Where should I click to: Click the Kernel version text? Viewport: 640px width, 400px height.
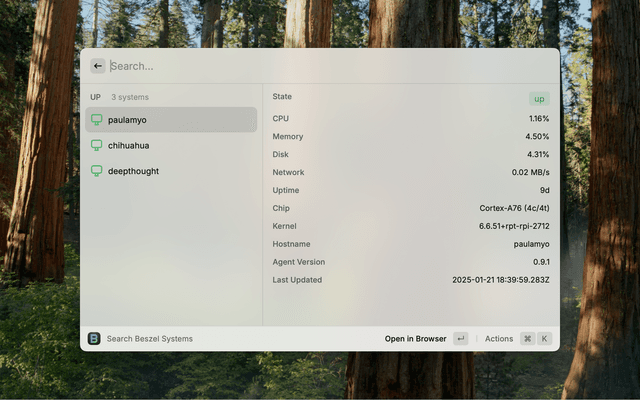[x=513, y=226]
